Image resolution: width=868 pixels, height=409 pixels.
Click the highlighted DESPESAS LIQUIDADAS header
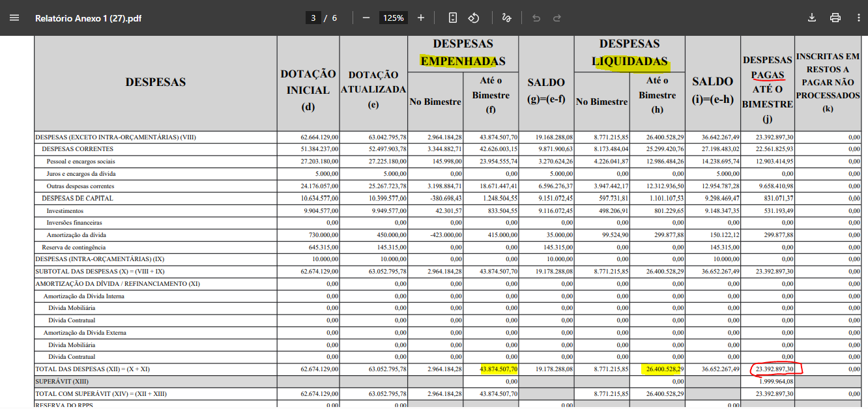coord(629,52)
